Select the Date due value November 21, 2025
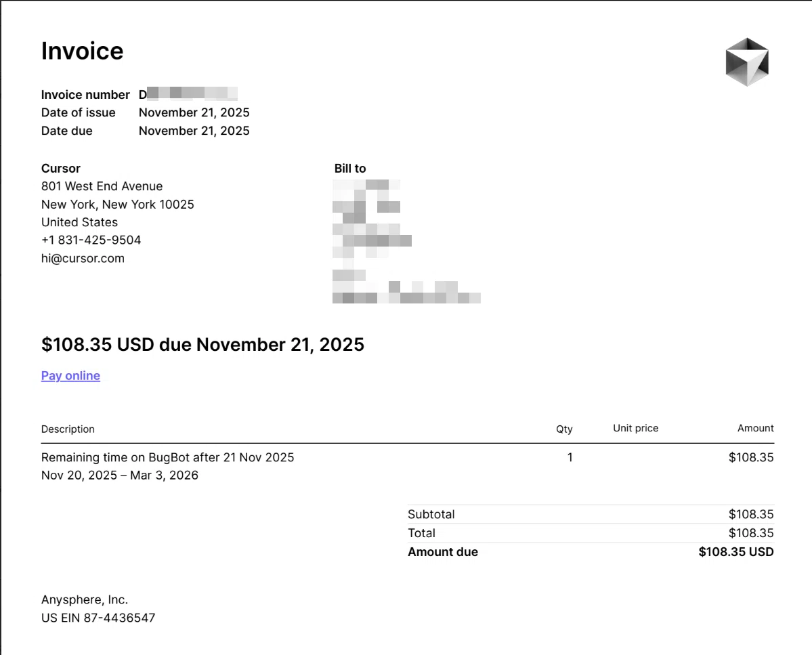This screenshot has width=812, height=655. pos(194,131)
